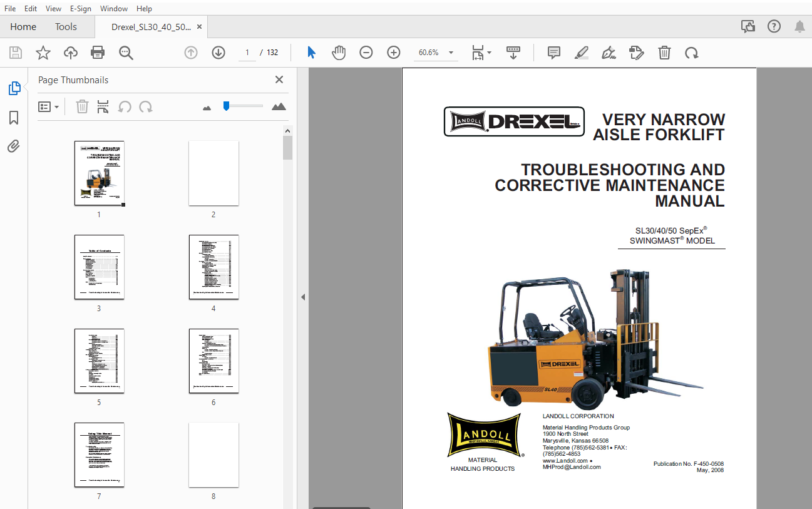Open the sign document pen tool
Image resolution: width=812 pixels, height=509 pixels.
click(x=609, y=53)
